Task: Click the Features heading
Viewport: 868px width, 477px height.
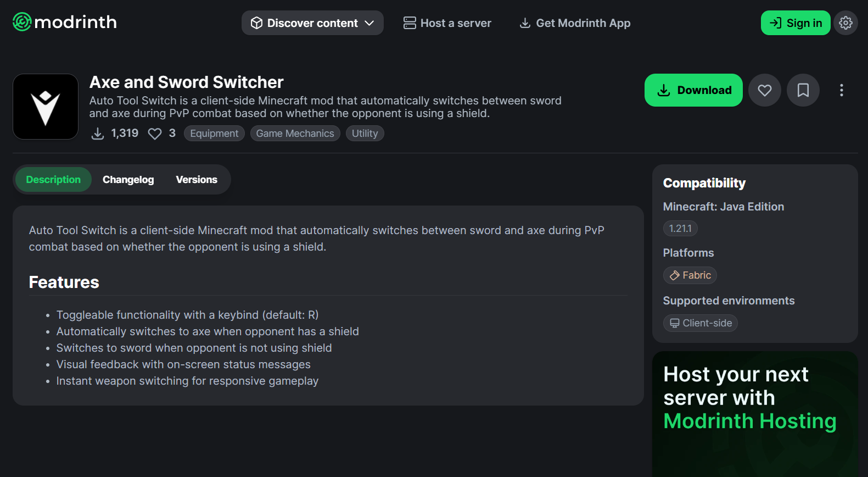Action: click(x=64, y=282)
